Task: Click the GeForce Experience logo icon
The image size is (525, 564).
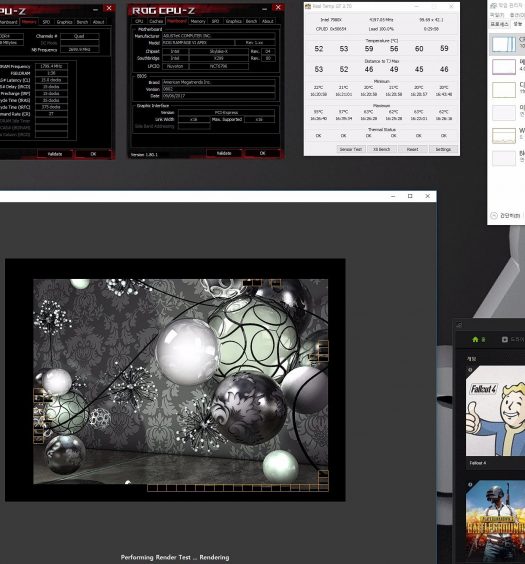Action: pos(459,325)
